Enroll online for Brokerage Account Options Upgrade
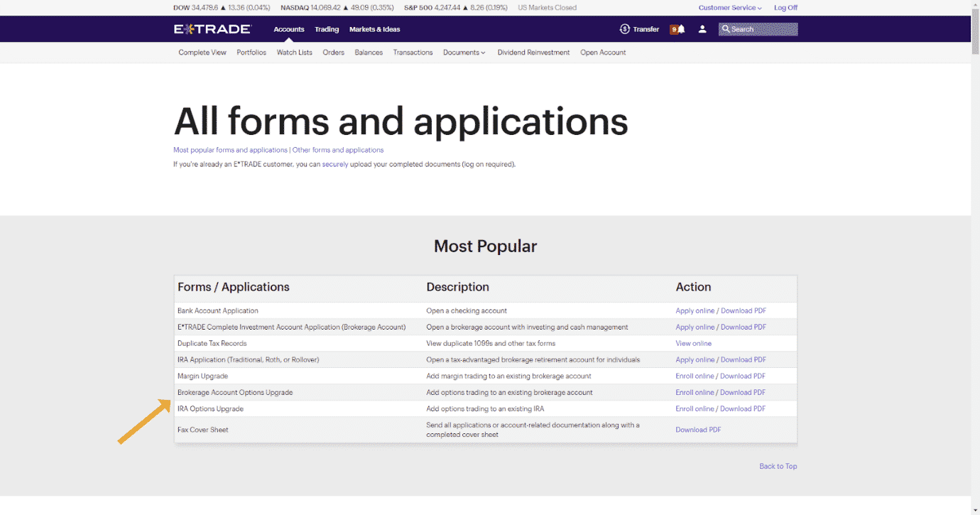This screenshot has height=515, width=980. pyautogui.click(x=695, y=393)
